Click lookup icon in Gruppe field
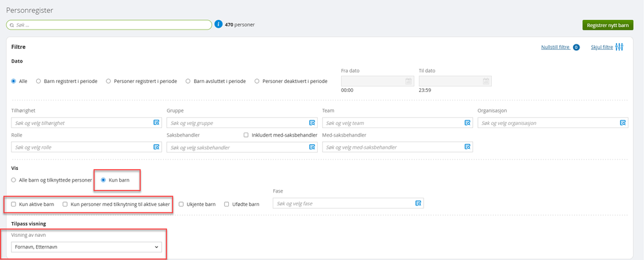The height and width of the screenshot is (260, 644). [x=312, y=123]
